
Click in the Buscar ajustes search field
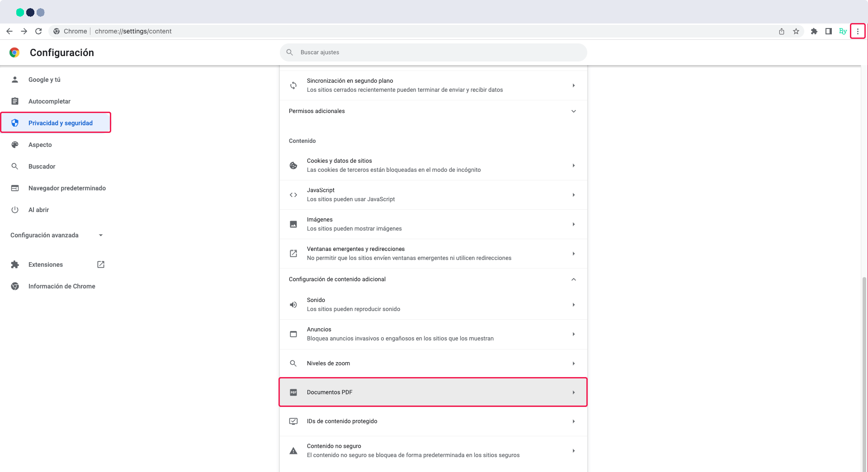(433, 52)
